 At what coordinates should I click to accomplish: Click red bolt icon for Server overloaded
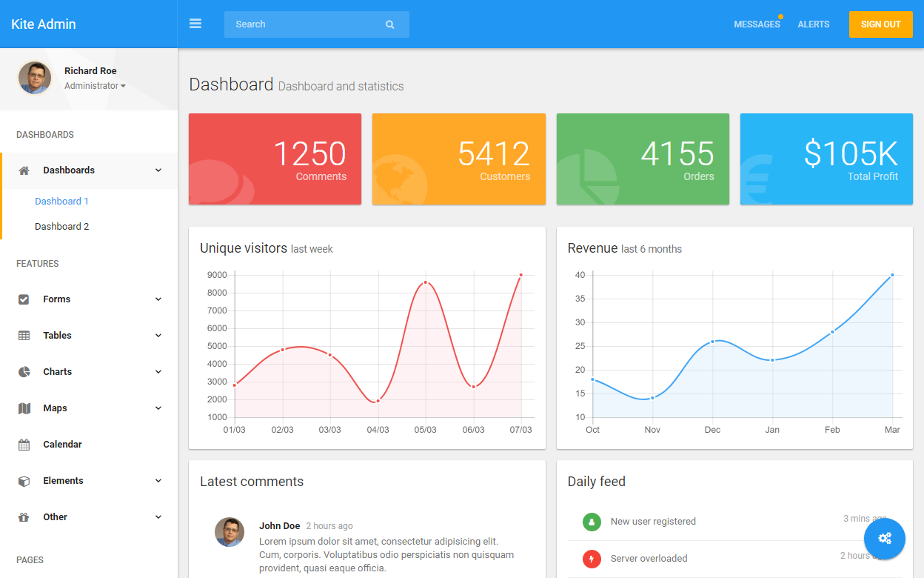coord(592,559)
